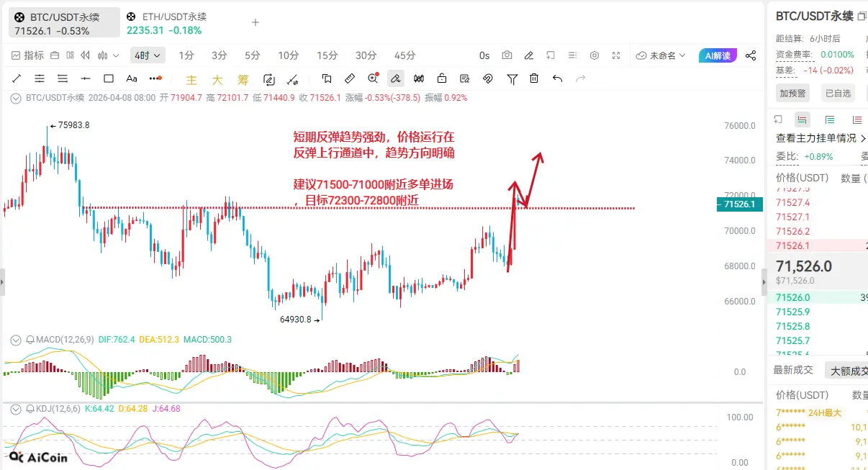Select the BTC/USDT永续 tab
Screen dimensions: 868x470
tap(63, 23)
